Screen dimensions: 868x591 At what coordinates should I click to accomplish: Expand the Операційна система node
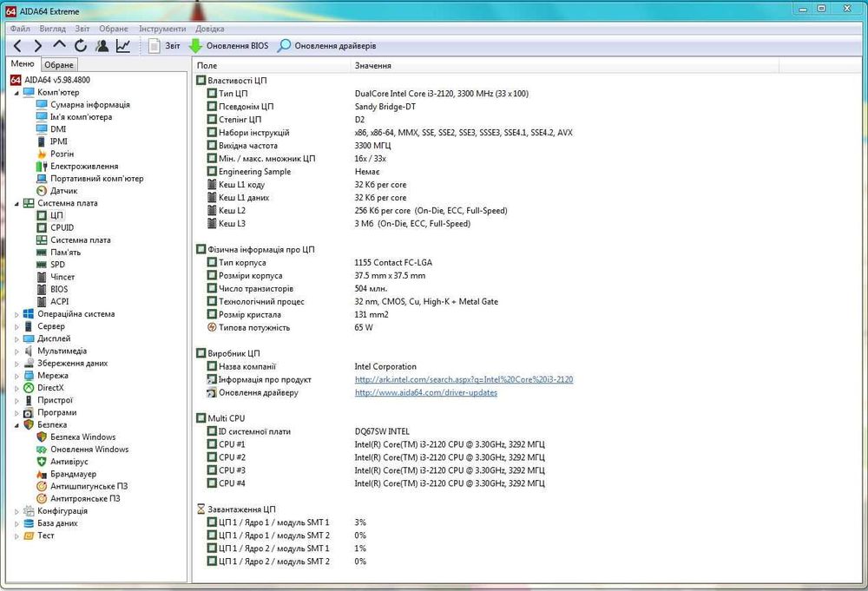click(16, 314)
